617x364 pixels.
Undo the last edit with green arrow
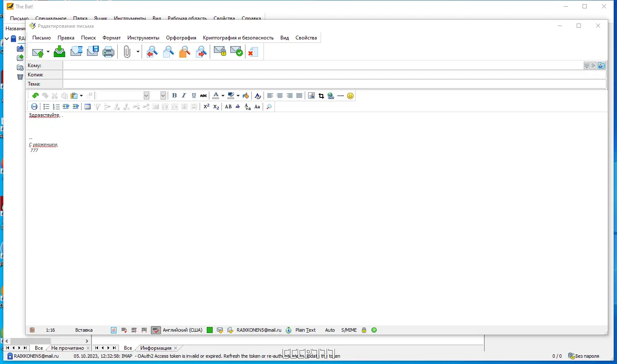pos(35,96)
